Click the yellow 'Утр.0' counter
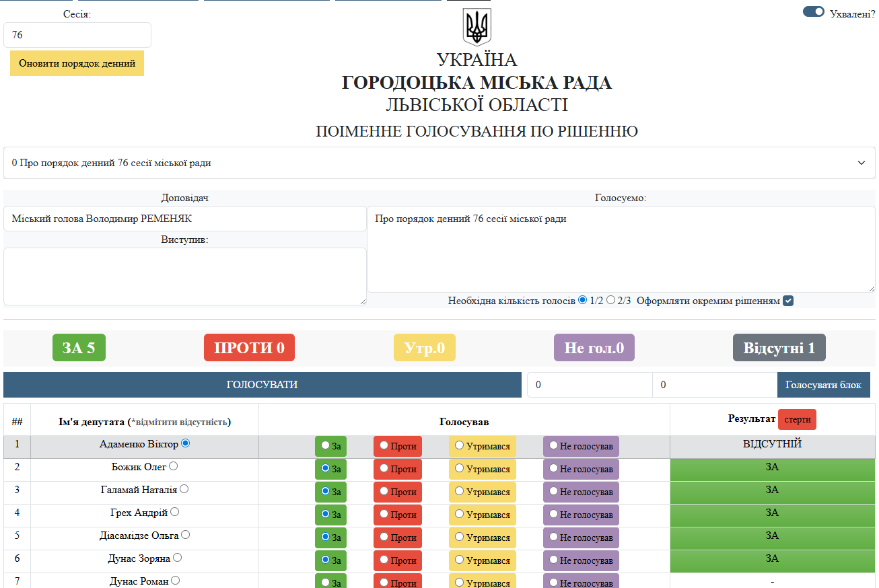 click(425, 348)
